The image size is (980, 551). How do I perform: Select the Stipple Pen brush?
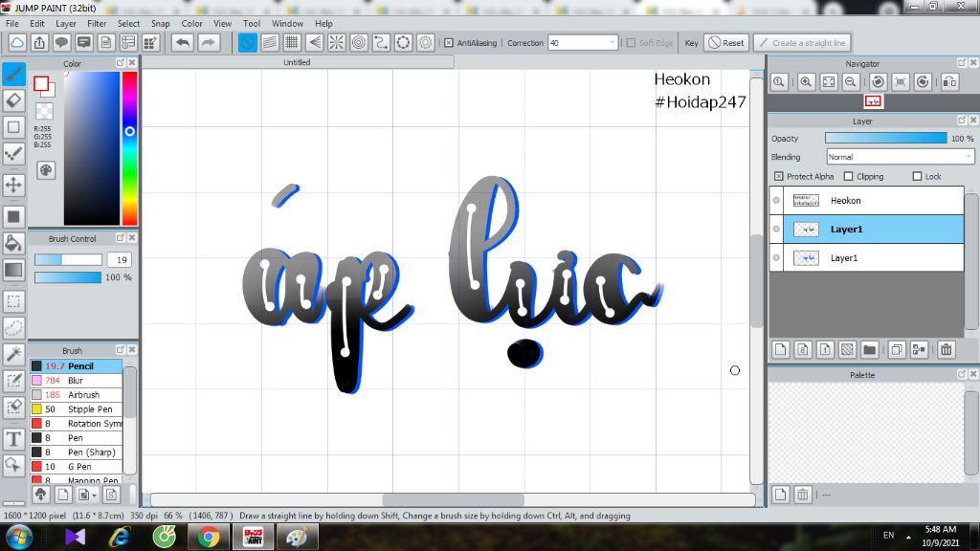point(77,409)
